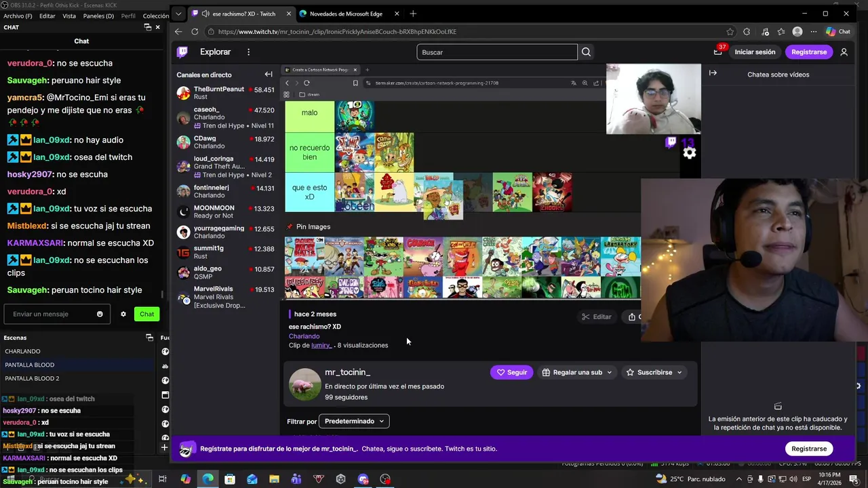Click the Twitch search magnifier button

click(x=587, y=52)
